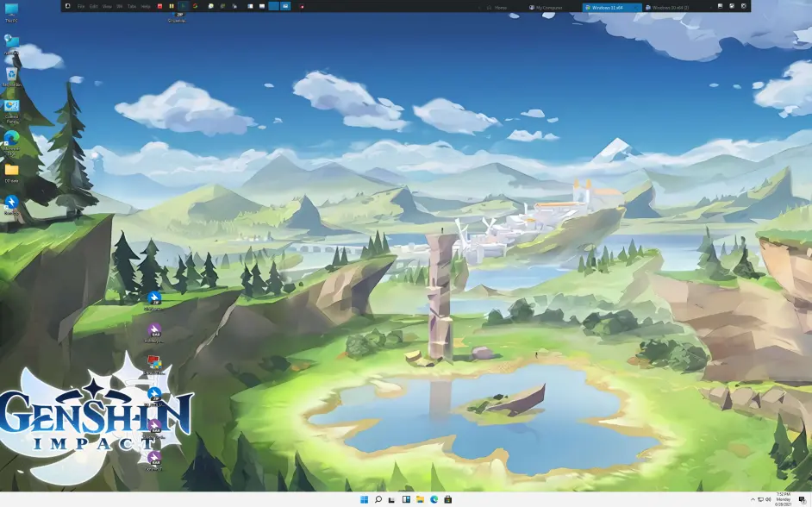Open the Edit menu in VMware toolbar

click(94, 6)
